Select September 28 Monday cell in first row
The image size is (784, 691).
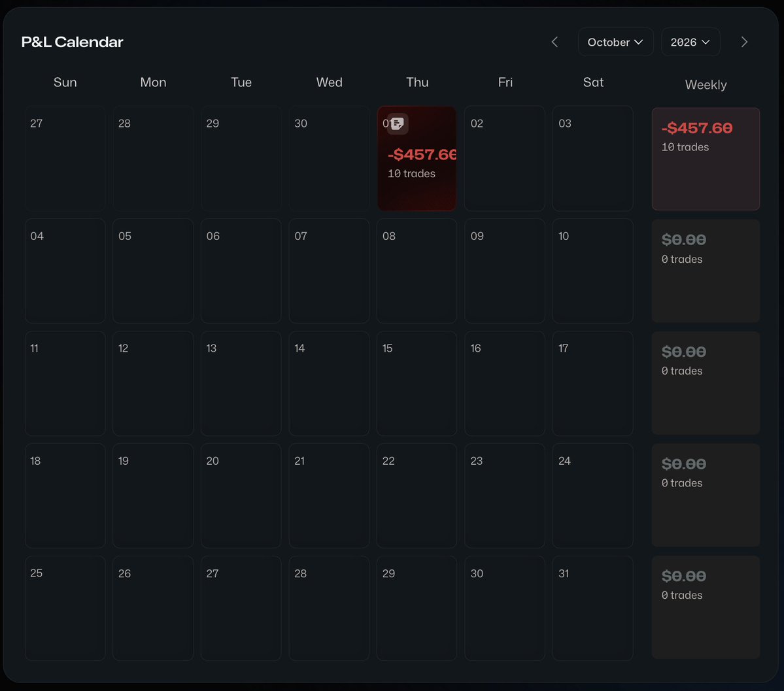(153, 158)
